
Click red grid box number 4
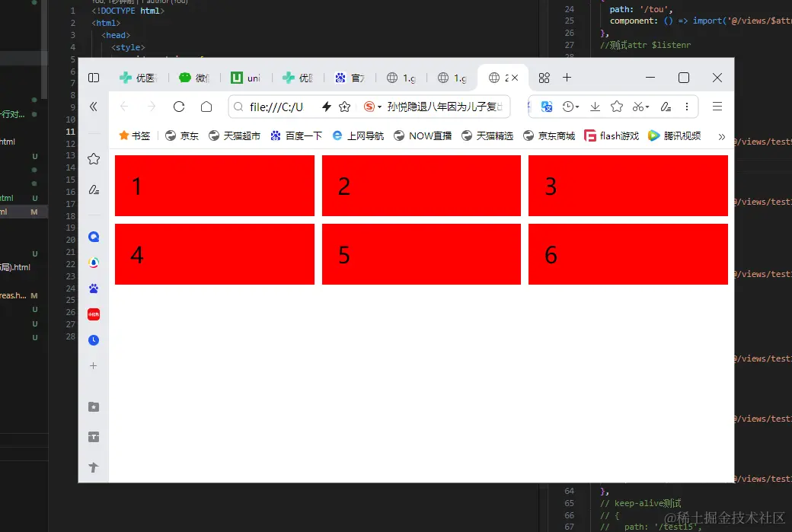coord(215,254)
